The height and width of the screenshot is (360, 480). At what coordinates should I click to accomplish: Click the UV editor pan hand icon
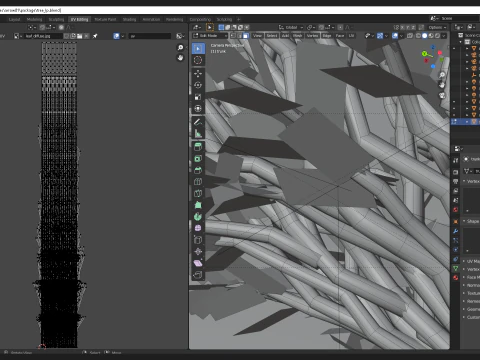180,58
